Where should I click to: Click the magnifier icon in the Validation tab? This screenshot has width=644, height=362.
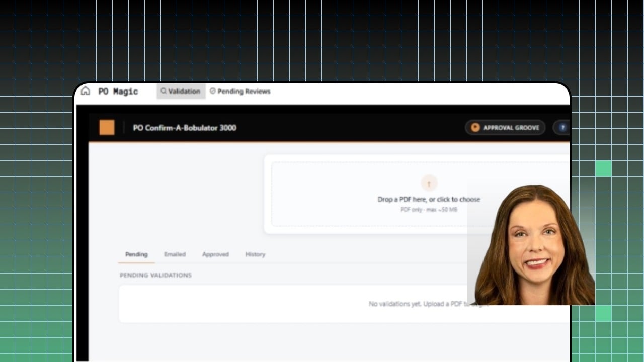coord(164,91)
